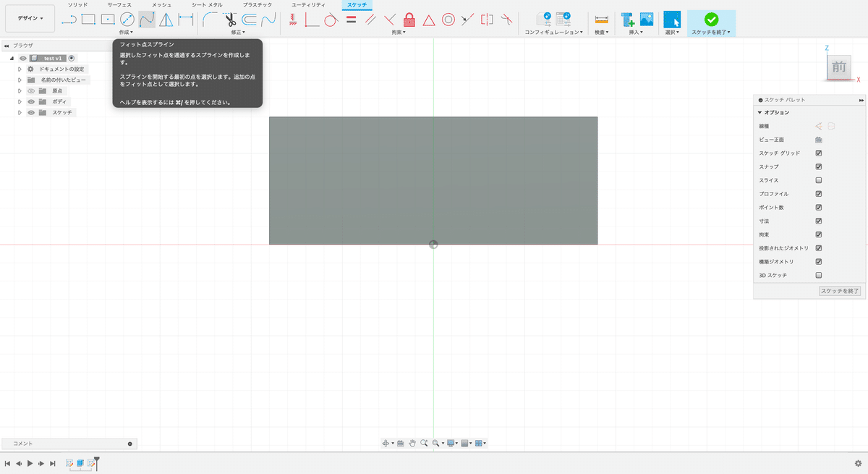The height and width of the screenshot is (474, 868).
Task: Enable the スライス checkbox
Action: 819,180
